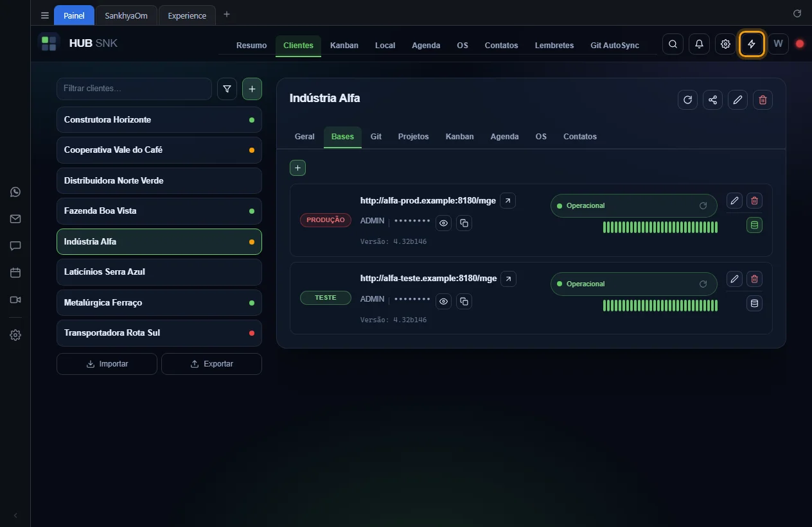Open the hamburger menu at top left
812x527 pixels.
tap(45, 15)
